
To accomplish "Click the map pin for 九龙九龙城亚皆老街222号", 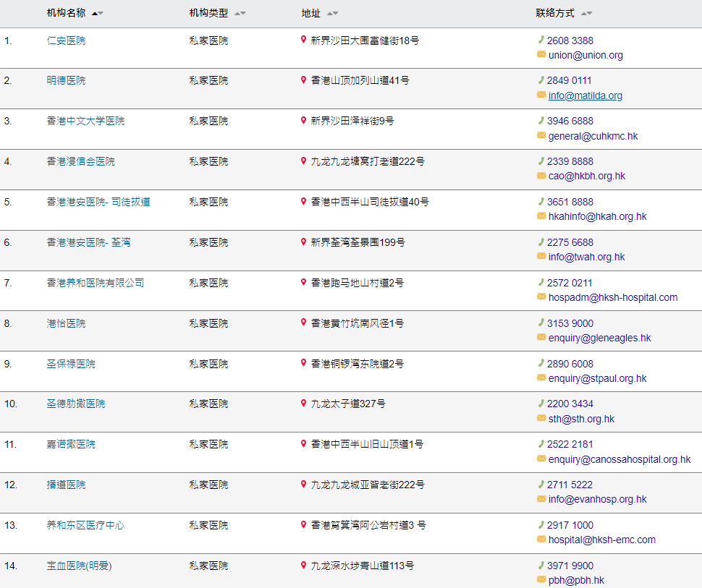I will tap(303, 485).
